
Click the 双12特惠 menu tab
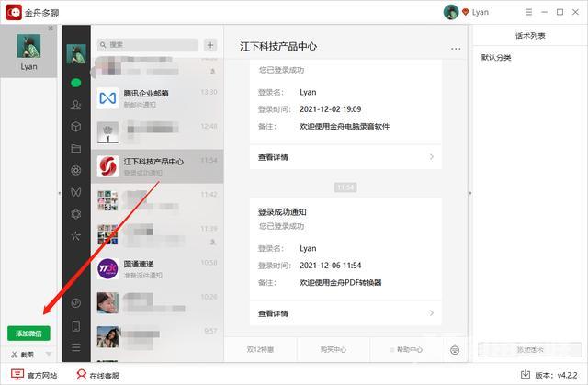pyautogui.click(x=260, y=349)
